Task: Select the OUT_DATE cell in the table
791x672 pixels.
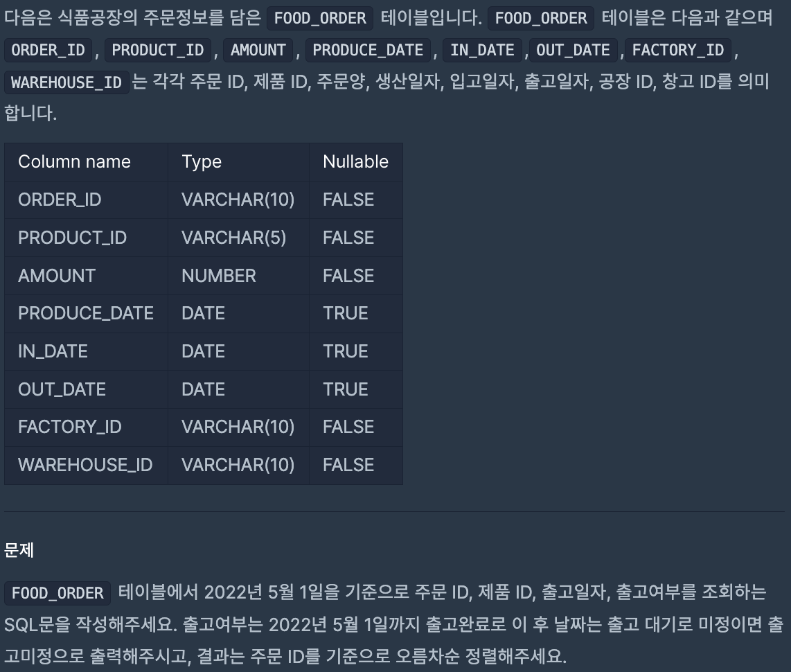Action: (x=87, y=389)
